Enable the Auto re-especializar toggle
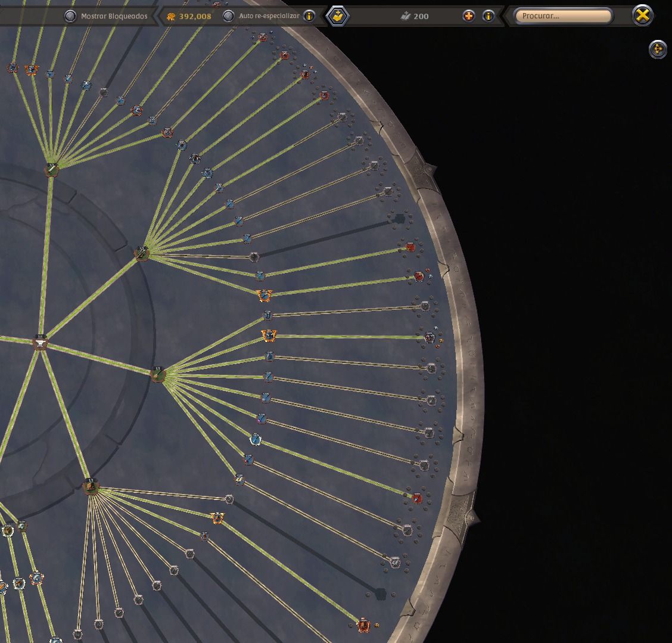The image size is (672, 643). pos(229,16)
